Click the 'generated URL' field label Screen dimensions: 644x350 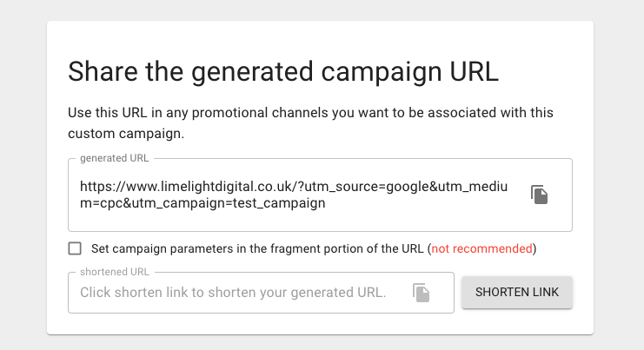(x=114, y=158)
